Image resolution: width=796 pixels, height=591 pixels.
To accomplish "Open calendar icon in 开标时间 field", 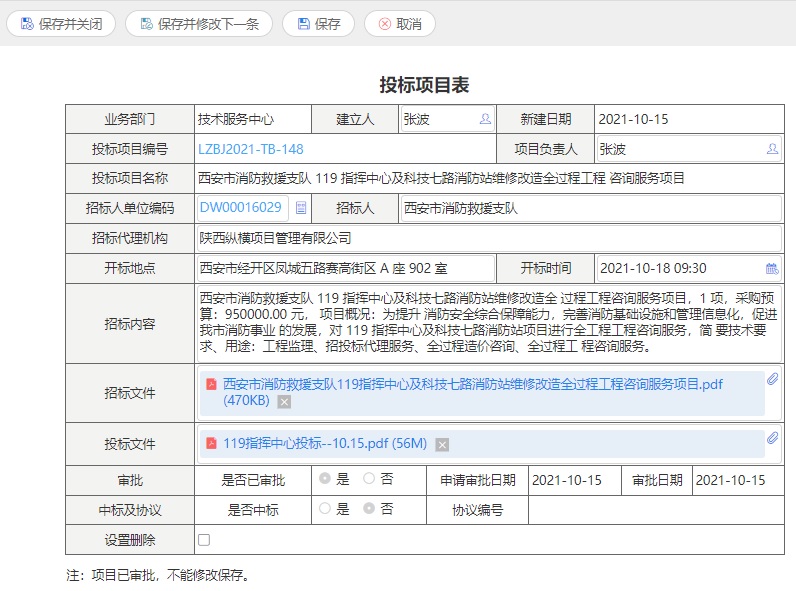I will (772, 269).
